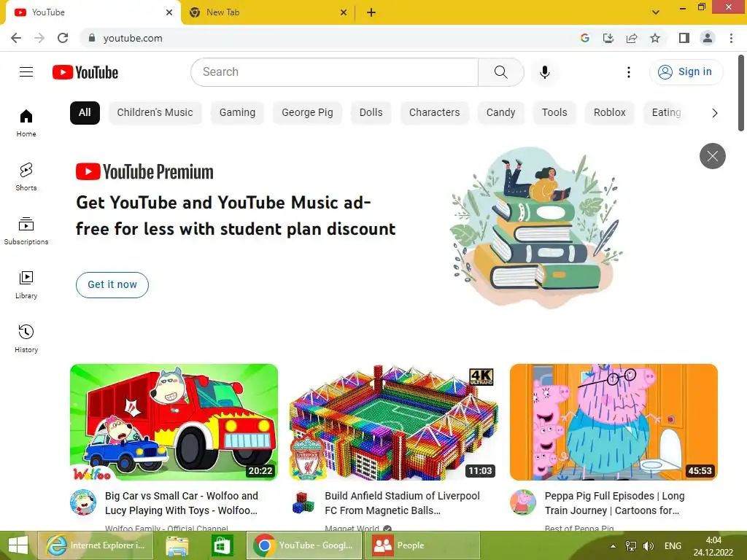The width and height of the screenshot is (747, 560).
Task: Open Internet Explorer from taskbar
Action: click(96, 545)
